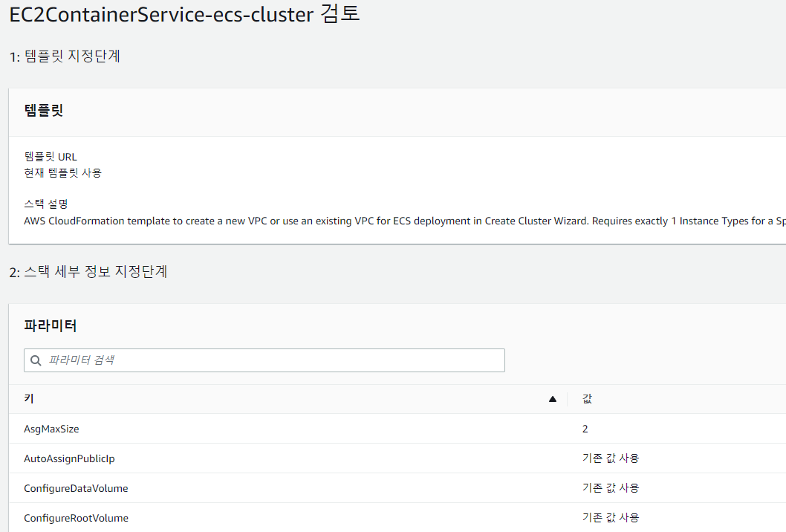Click the parameter search input field

264,360
